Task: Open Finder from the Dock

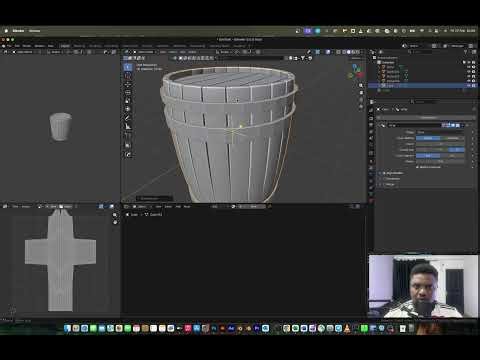Action: coord(67,328)
